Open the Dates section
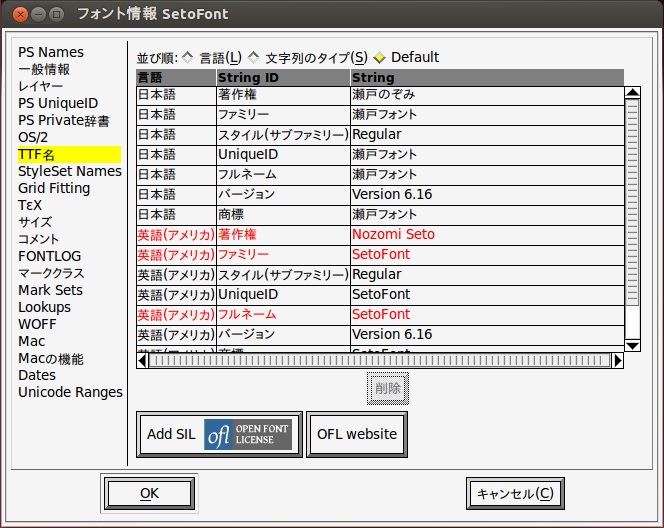 tap(37, 375)
